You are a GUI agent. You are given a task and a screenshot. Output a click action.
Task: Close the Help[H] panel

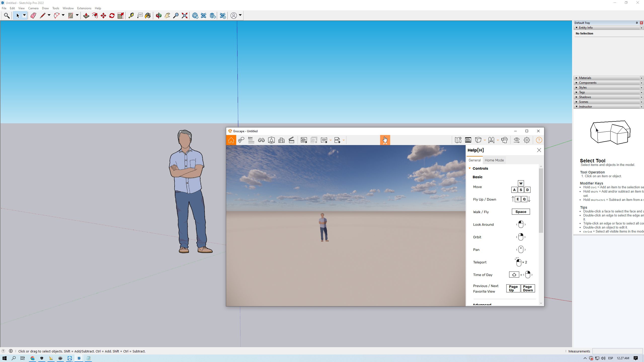[539, 150]
